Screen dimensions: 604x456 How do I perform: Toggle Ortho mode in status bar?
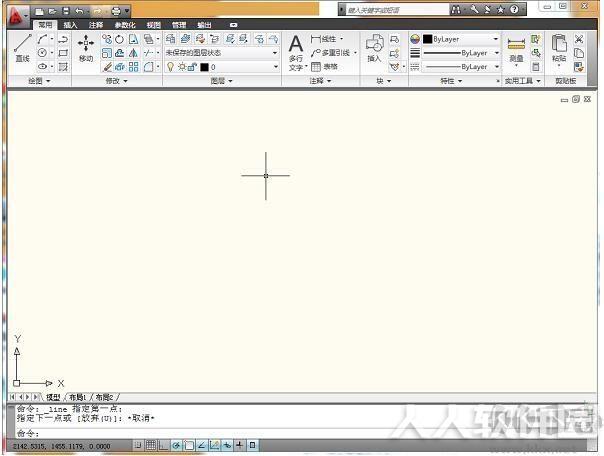(x=163, y=446)
